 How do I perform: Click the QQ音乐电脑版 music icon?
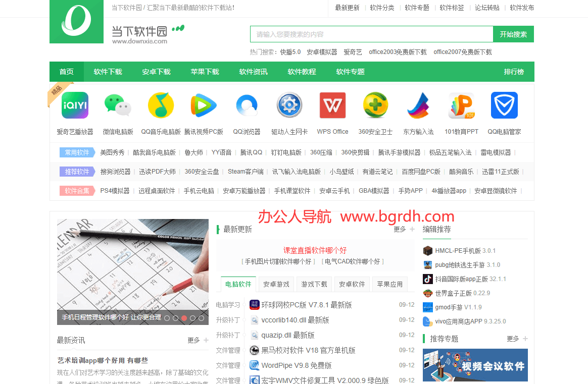(161, 105)
